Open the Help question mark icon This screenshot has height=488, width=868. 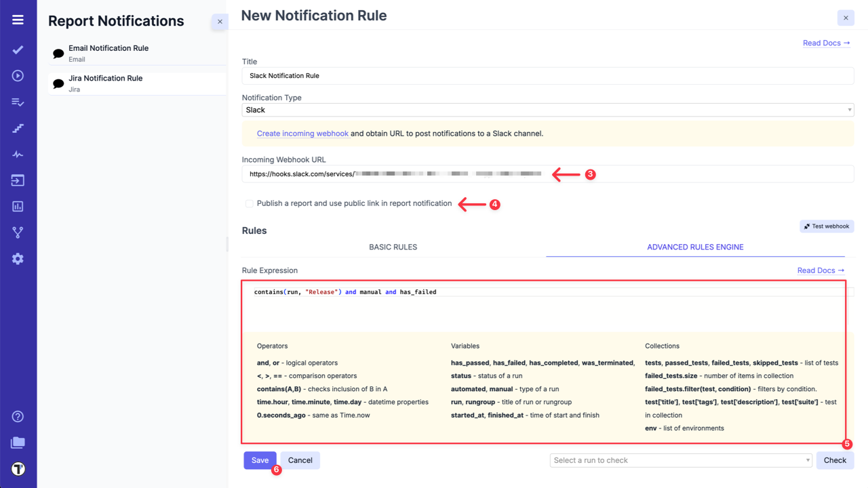pyautogui.click(x=17, y=417)
